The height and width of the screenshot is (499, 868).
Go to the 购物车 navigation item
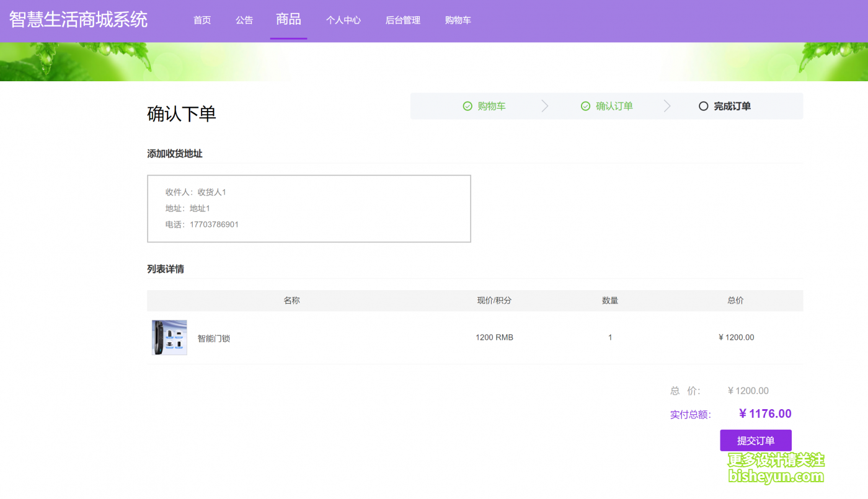pos(458,19)
